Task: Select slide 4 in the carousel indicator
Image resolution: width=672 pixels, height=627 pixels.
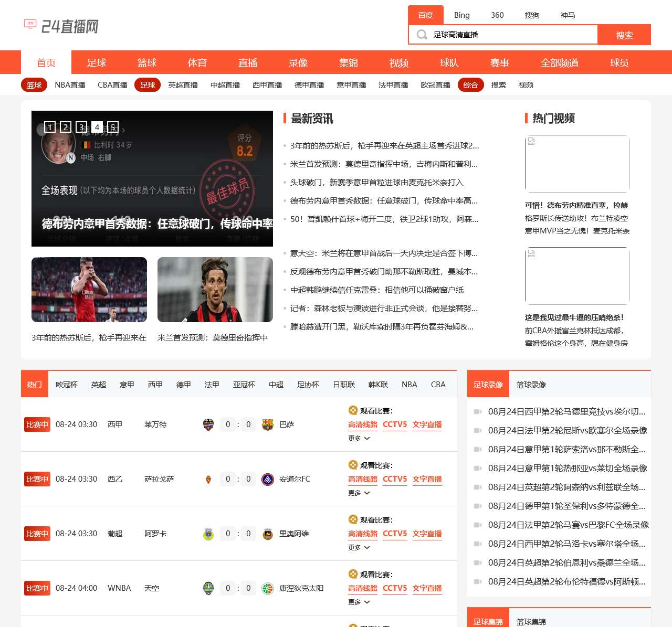Action: coord(97,127)
